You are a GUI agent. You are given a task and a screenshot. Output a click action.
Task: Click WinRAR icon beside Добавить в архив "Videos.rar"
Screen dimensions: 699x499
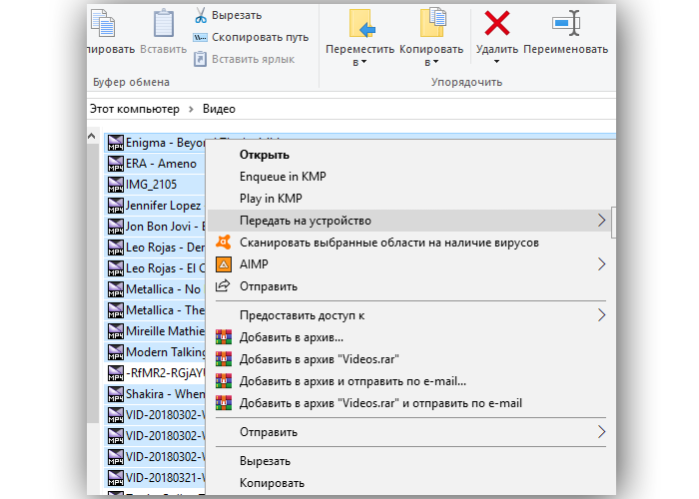(x=224, y=359)
